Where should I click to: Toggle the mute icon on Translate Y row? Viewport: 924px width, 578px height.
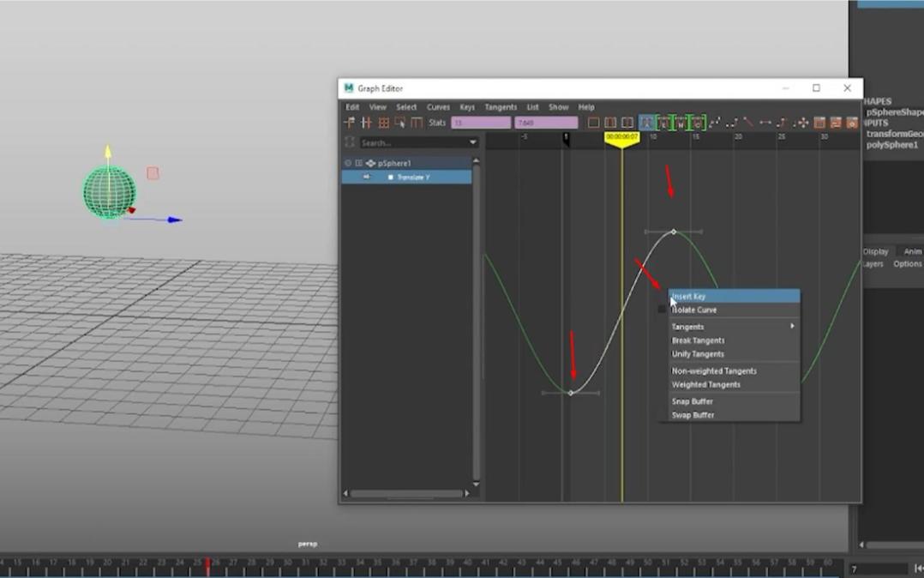pyautogui.click(x=367, y=177)
